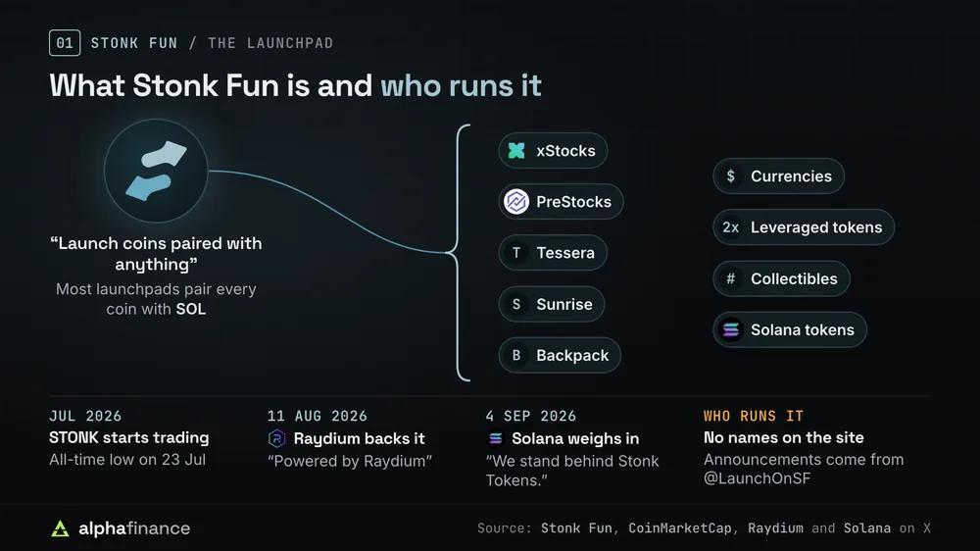980x551 pixels.
Task: Select the Sunrise pill label
Action: point(564,304)
